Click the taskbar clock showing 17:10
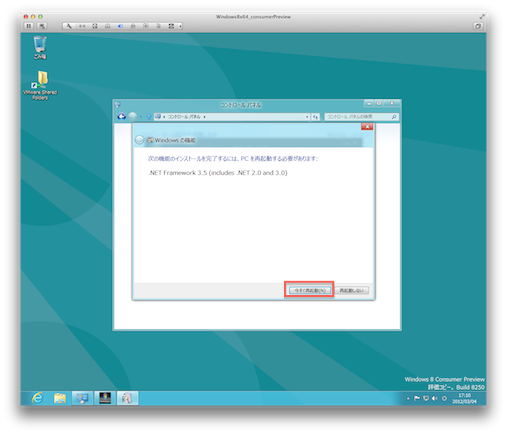Image resolution: width=507 pixels, height=434 pixels. click(464, 398)
